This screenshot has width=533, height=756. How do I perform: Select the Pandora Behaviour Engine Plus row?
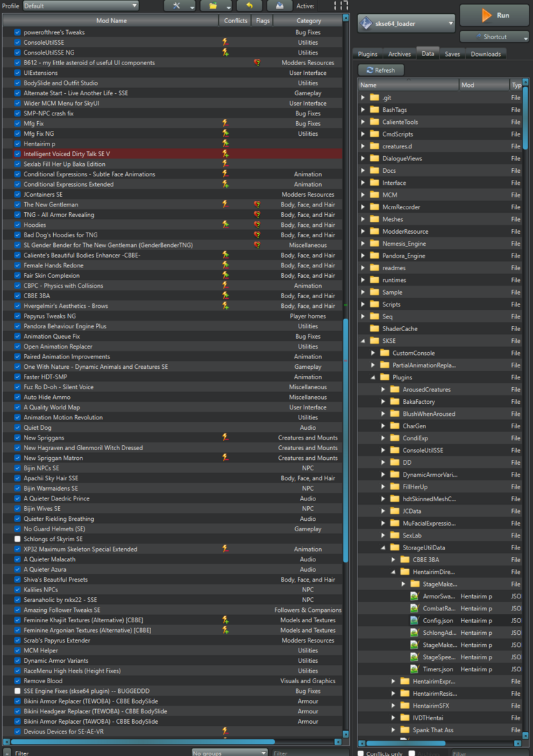(x=173, y=326)
